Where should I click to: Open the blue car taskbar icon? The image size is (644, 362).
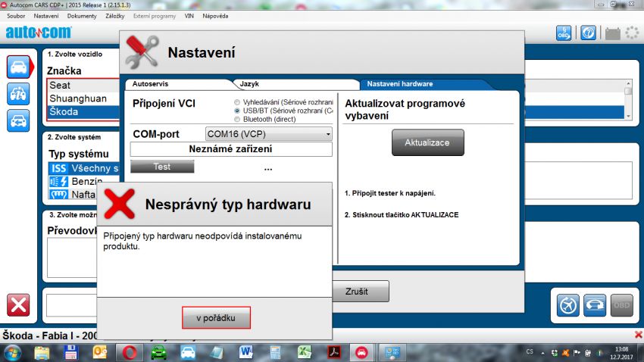coord(188,353)
